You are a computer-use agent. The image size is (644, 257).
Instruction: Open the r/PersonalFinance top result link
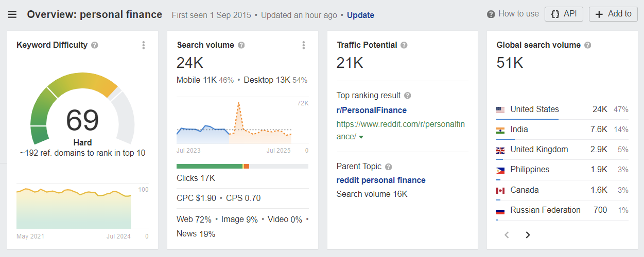coord(372,110)
